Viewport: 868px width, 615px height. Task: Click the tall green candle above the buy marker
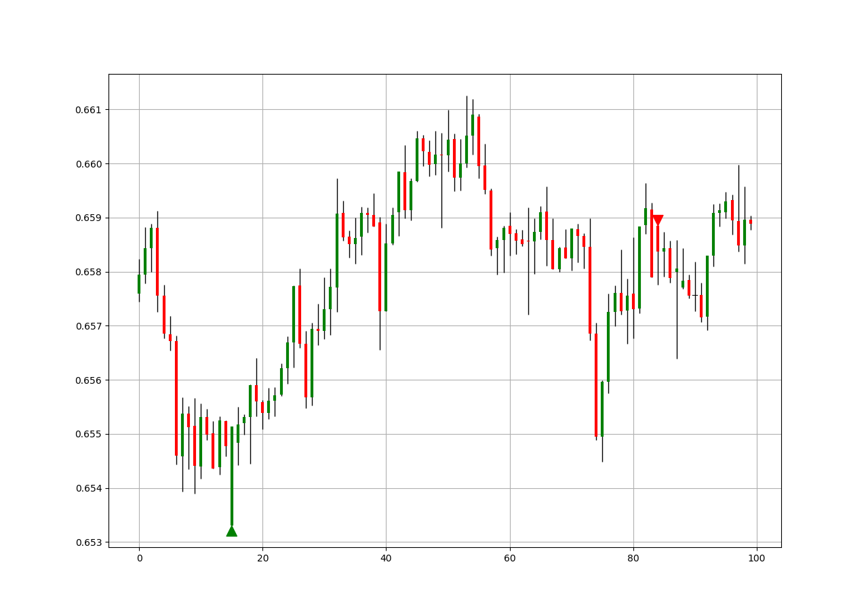coord(232,476)
